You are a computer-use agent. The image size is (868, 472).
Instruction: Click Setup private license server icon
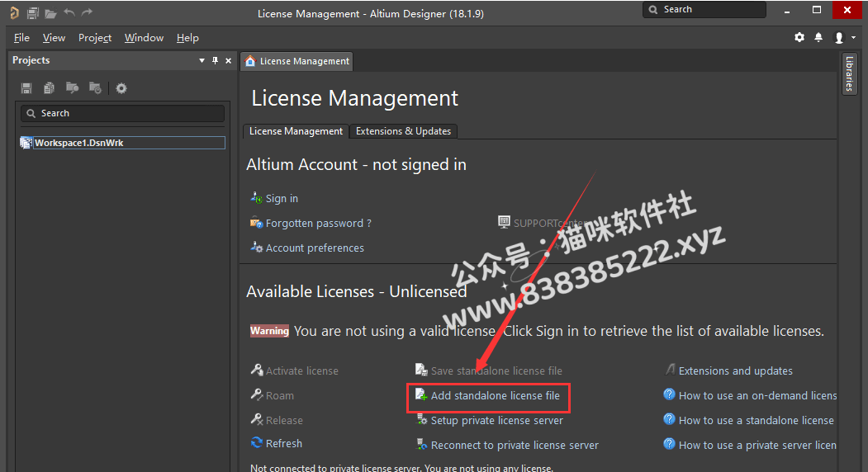(421, 419)
